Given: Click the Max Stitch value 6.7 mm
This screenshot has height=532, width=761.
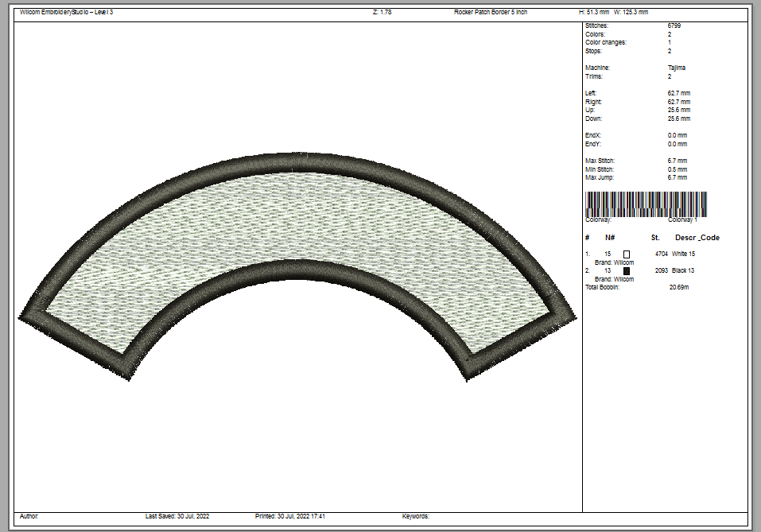Looking at the screenshot, I should tap(678, 161).
